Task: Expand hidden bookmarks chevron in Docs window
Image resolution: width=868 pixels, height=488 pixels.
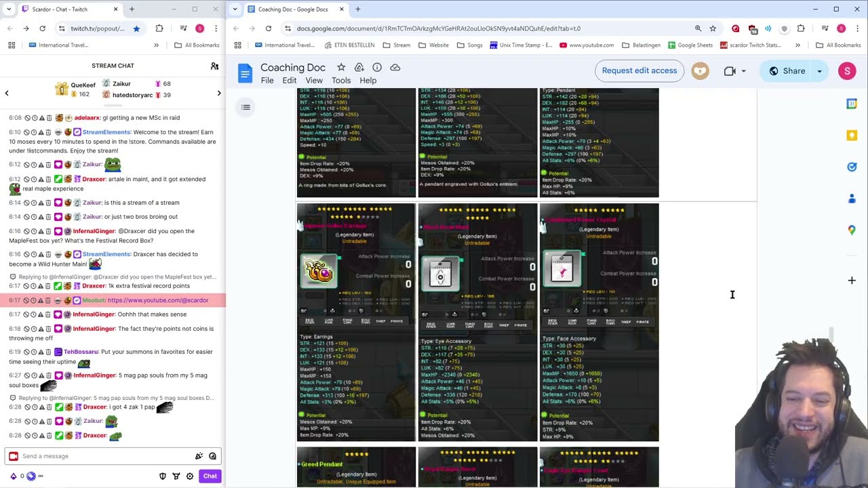Action: (x=797, y=45)
